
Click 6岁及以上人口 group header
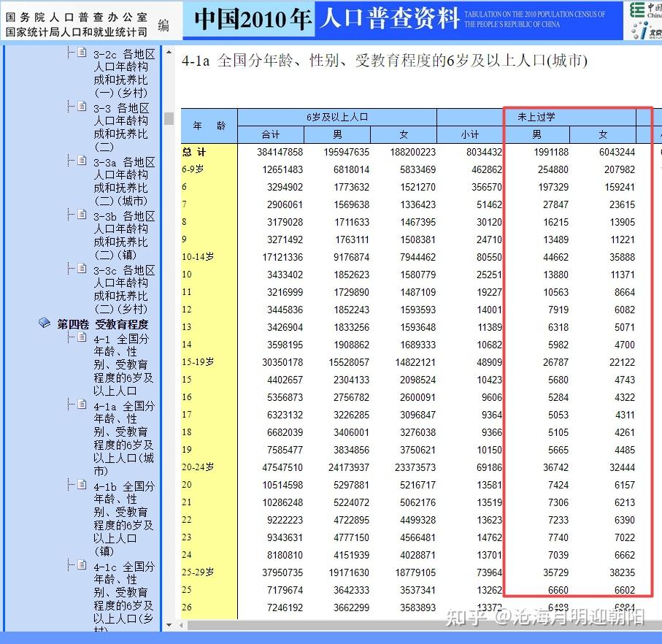click(337, 117)
